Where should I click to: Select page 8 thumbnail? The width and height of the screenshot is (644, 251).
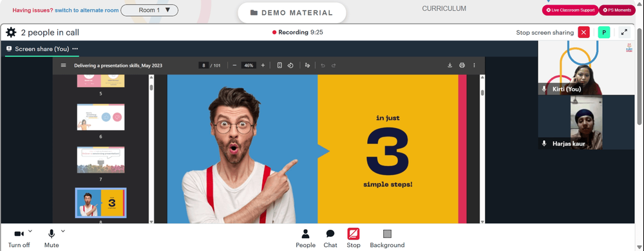click(100, 203)
